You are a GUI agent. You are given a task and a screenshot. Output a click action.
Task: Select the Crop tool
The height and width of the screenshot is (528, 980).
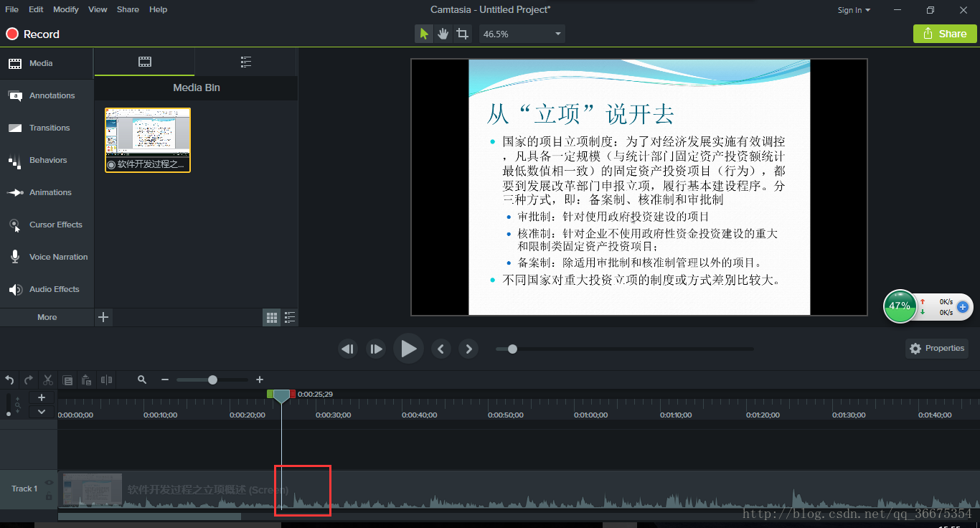pos(463,34)
